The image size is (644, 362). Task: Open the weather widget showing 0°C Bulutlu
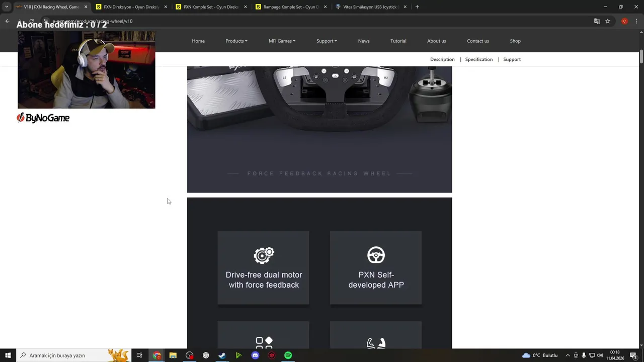[x=540, y=355]
